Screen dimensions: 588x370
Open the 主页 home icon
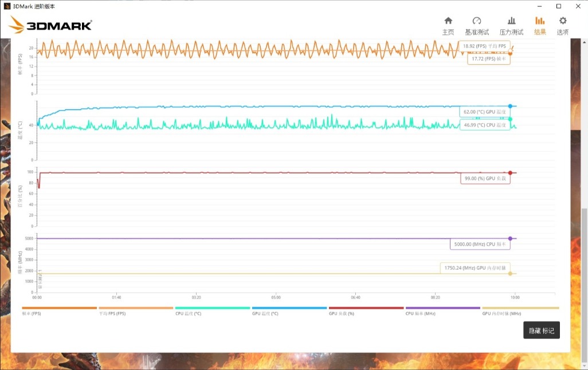pyautogui.click(x=448, y=21)
